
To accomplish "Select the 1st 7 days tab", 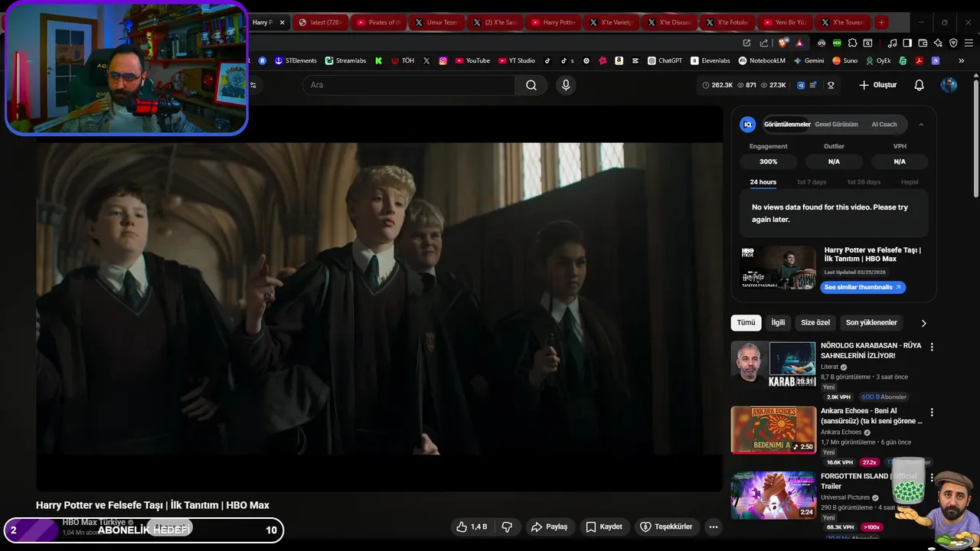I will tap(811, 182).
